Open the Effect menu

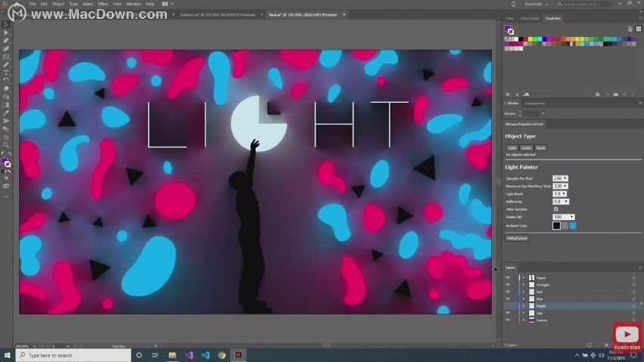coord(103,4)
